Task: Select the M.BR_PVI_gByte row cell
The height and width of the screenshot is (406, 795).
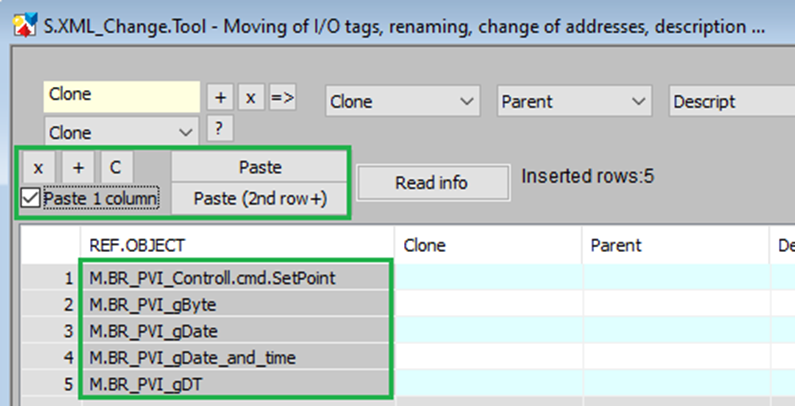Action: [x=236, y=304]
